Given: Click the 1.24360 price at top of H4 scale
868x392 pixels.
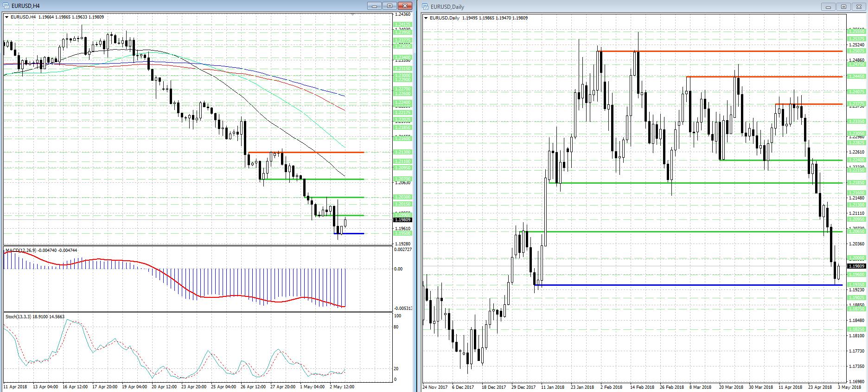Looking at the screenshot, I should (402, 14).
